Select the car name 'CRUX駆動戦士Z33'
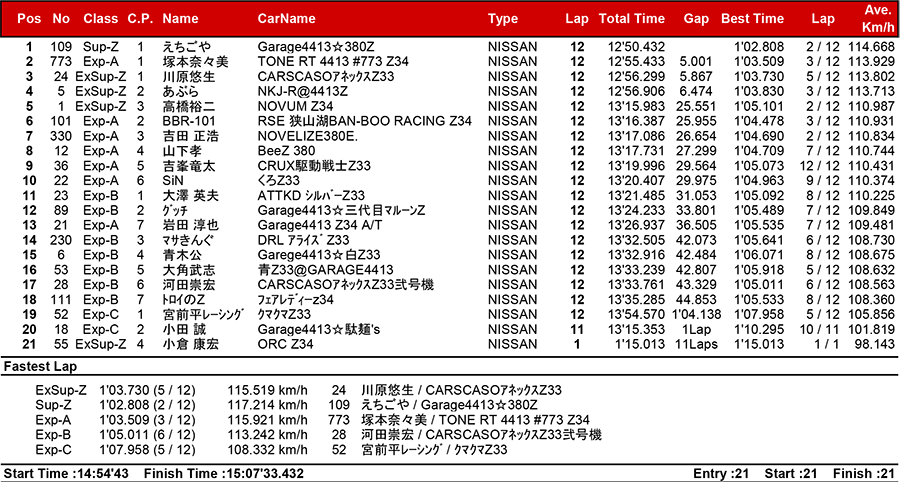Viewport: 900px width, 482px height. (313, 166)
